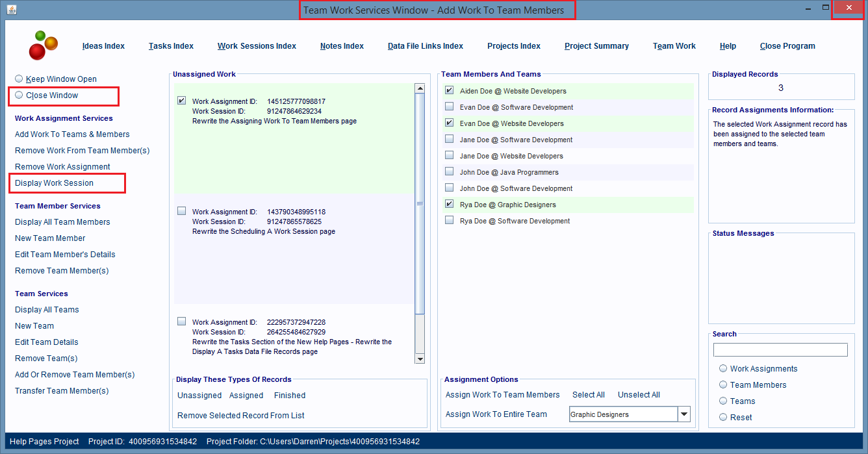Check work assignment 143790348995118

pos(181,210)
